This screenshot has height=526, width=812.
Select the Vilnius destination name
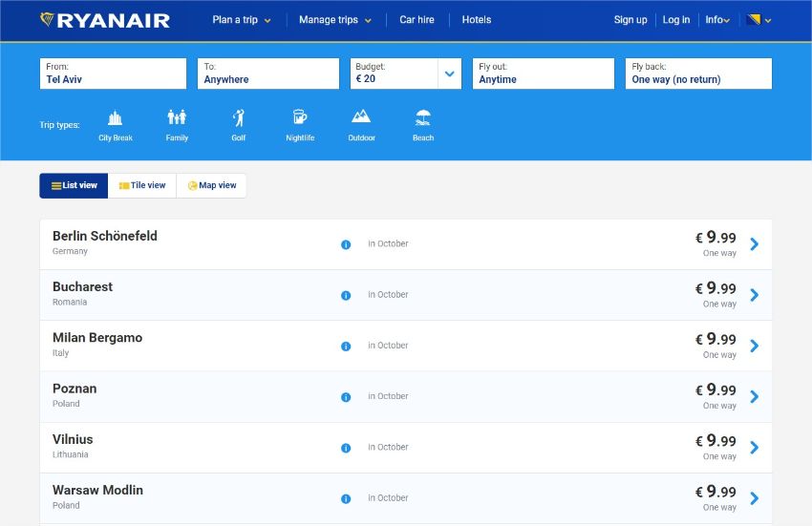(73, 439)
